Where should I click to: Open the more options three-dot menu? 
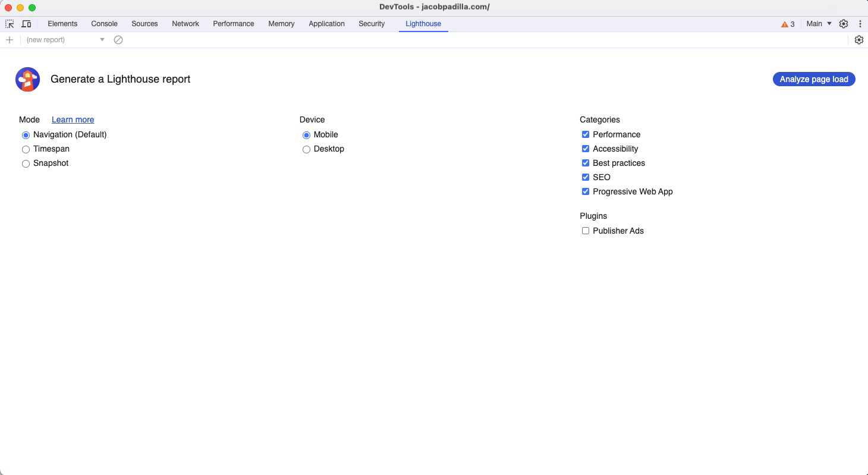click(860, 24)
